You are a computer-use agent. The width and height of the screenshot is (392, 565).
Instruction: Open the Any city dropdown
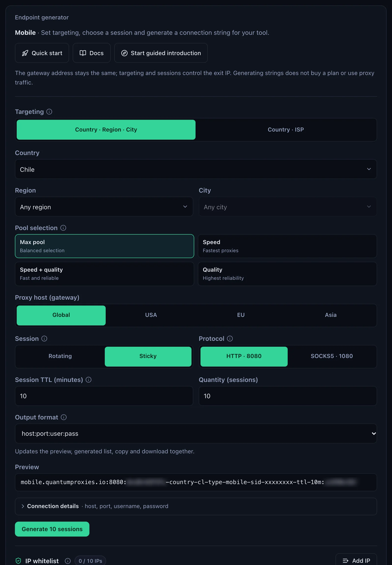(x=288, y=207)
